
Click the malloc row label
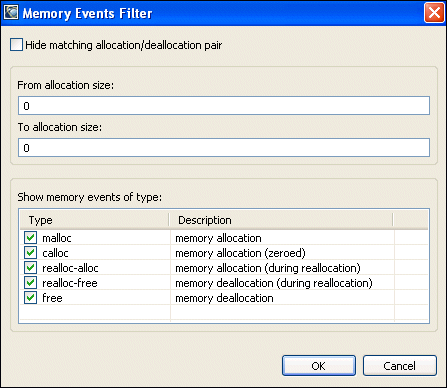57,238
